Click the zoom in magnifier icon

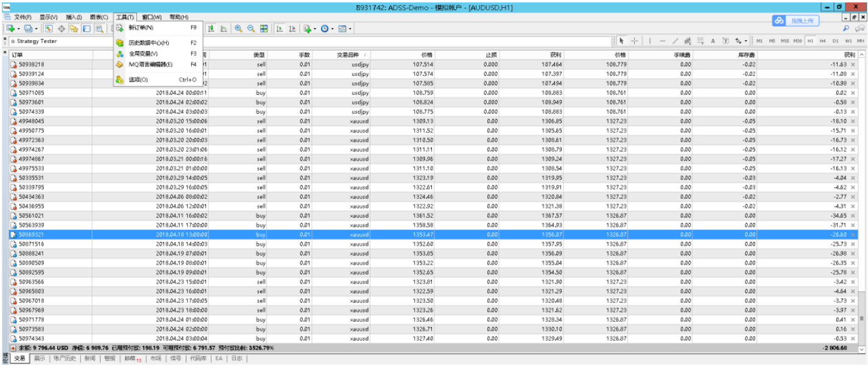click(238, 29)
